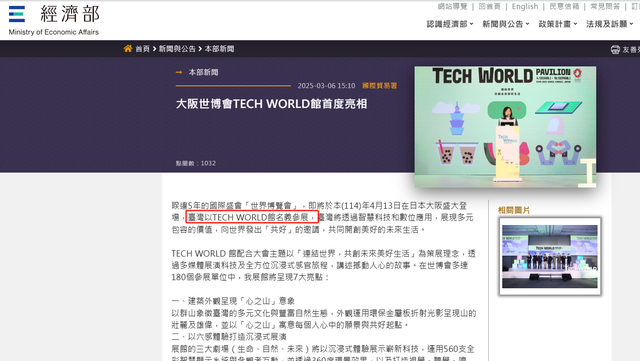Click line 二、以六感體驗打造沉浸式展演
Image resolution: width=640 pixels, height=361 pixels.
pyautogui.click(x=229, y=336)
